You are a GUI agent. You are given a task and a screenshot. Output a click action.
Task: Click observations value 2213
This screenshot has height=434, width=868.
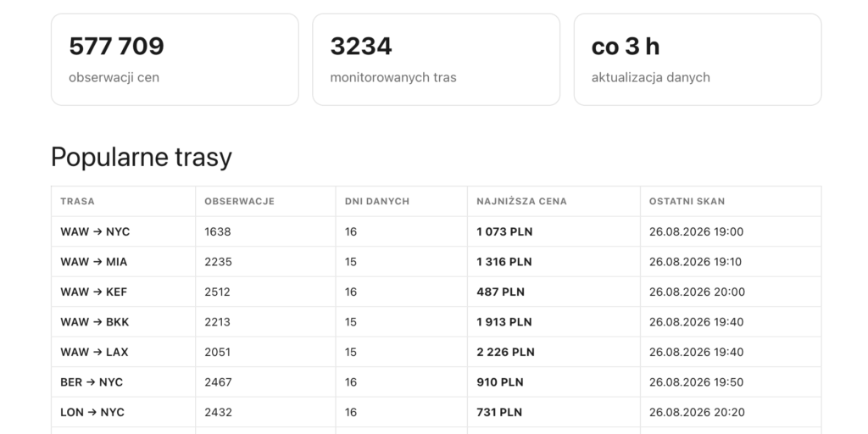[x=218, y=322]
